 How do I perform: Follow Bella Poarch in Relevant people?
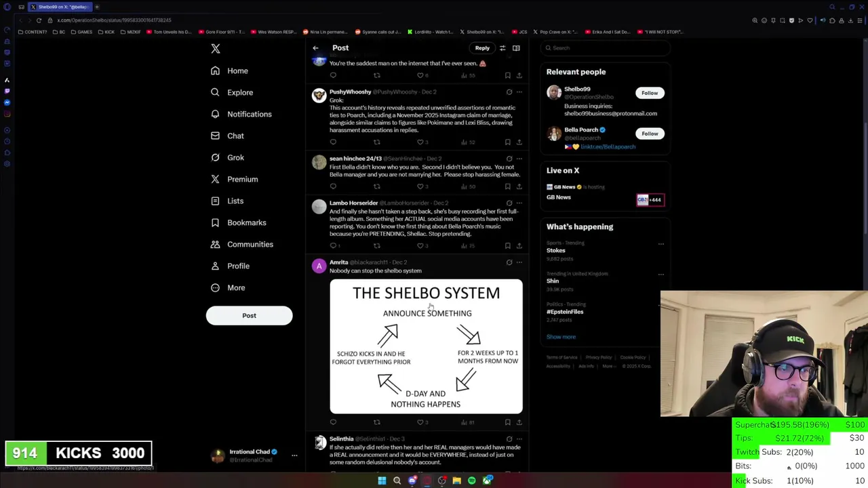[650, 134]
